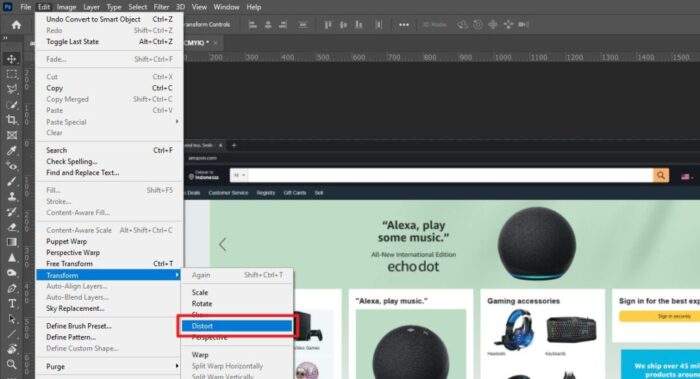Choose Copy from Edit menu

pyautogui.click(x=109, y=88)
